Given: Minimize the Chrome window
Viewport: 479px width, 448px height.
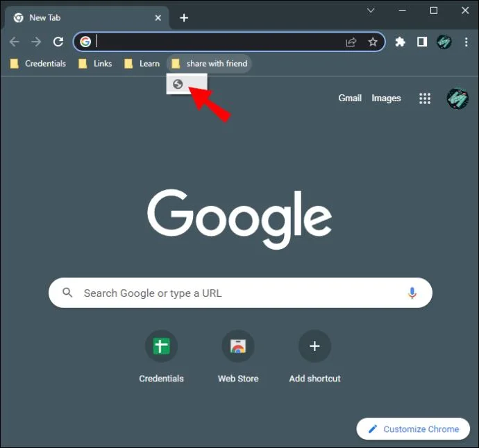Looking at the screenshot, I should [x=403, y=10].
